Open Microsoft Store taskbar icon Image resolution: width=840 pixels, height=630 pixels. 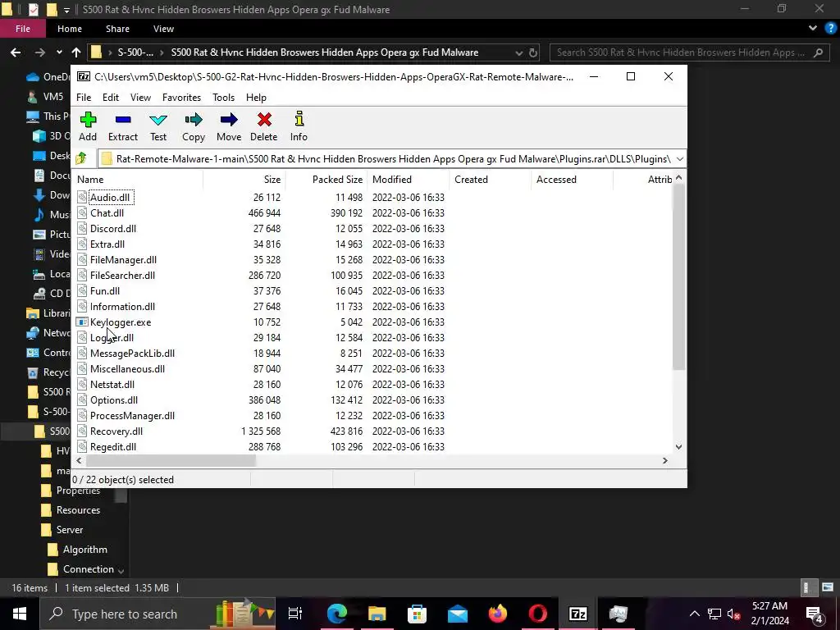point(417,614)
